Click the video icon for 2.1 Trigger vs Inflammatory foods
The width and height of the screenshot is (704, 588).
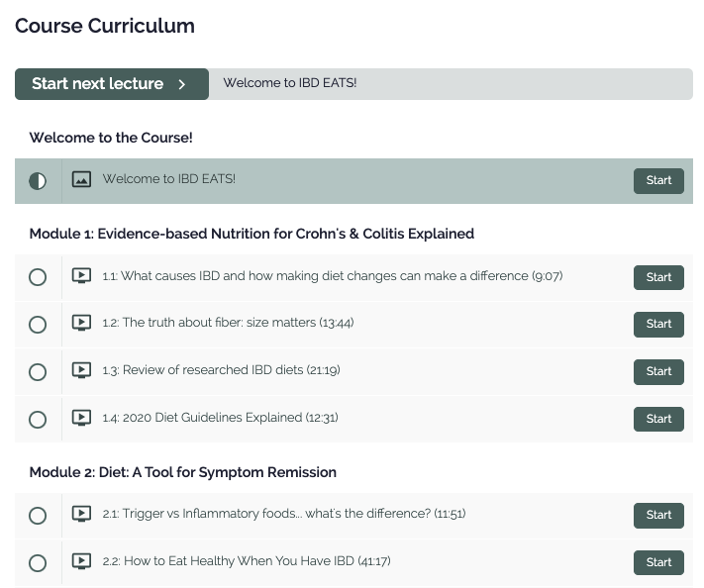pos(81,514)
